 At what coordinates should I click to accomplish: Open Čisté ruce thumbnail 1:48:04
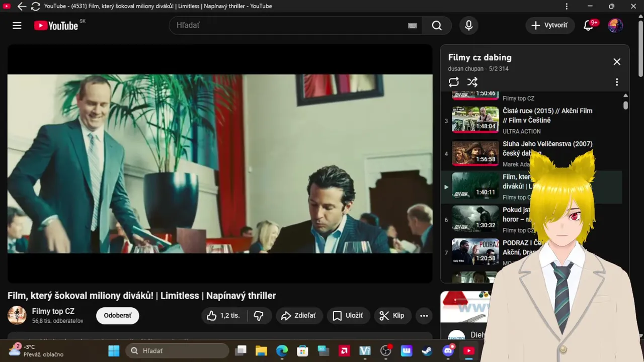coord(475,120)
